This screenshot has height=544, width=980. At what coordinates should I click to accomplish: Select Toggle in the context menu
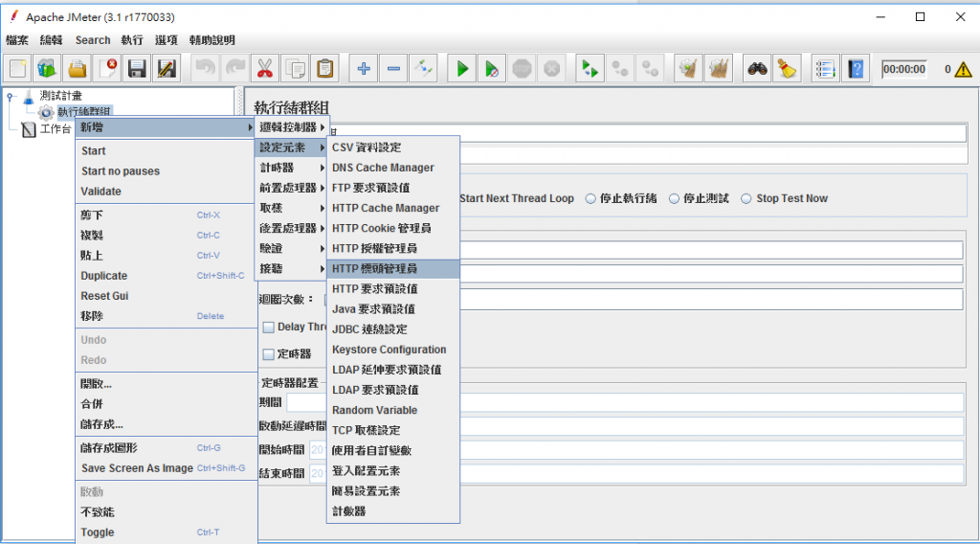click(166, 533)
